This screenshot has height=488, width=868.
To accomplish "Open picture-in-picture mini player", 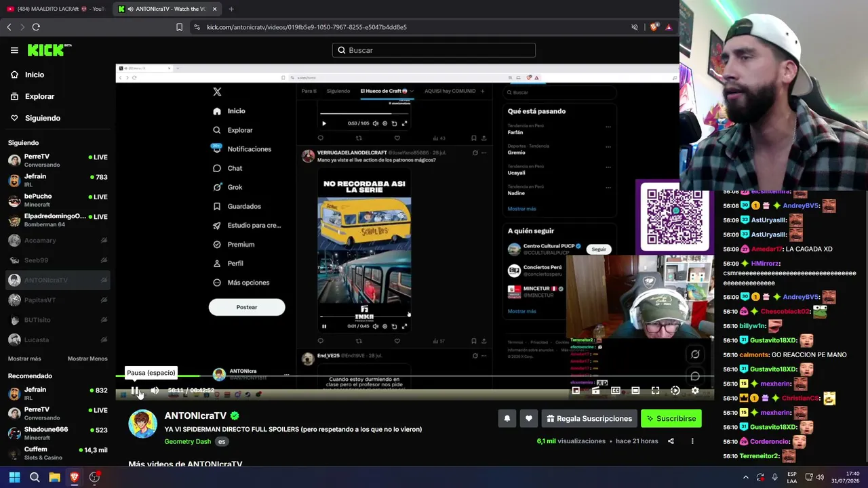I will click(x=576, y=390).
